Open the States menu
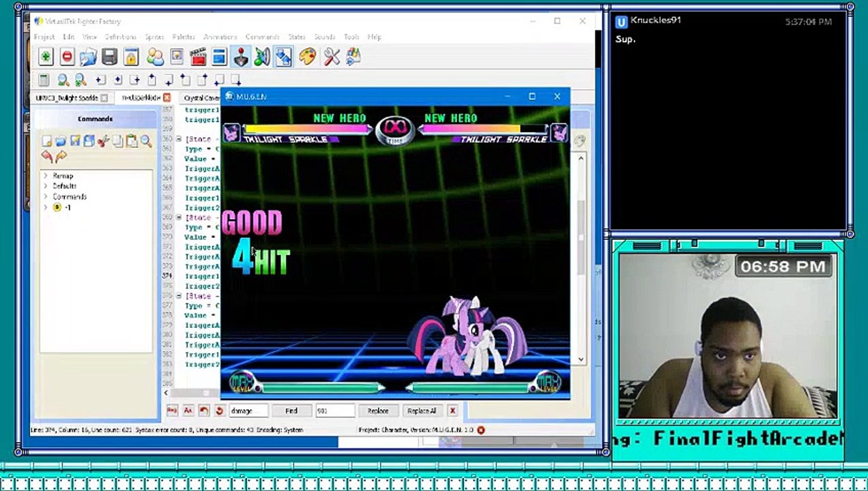The image size is (868, 491). point(297,37)
